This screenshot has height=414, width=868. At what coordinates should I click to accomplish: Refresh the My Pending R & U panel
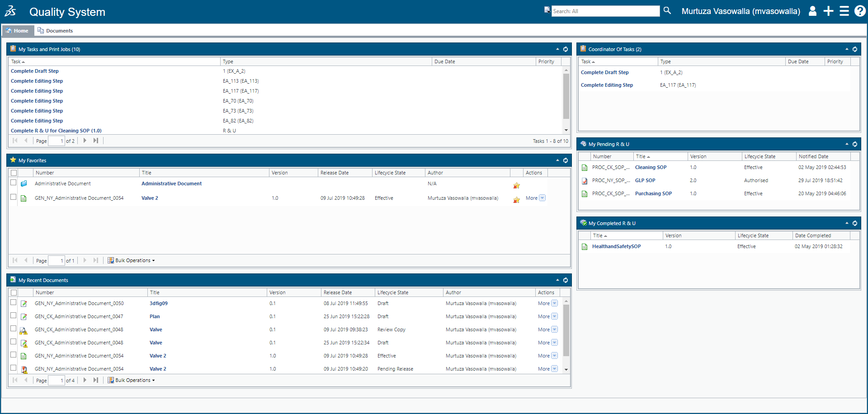[x=855, y=144]
